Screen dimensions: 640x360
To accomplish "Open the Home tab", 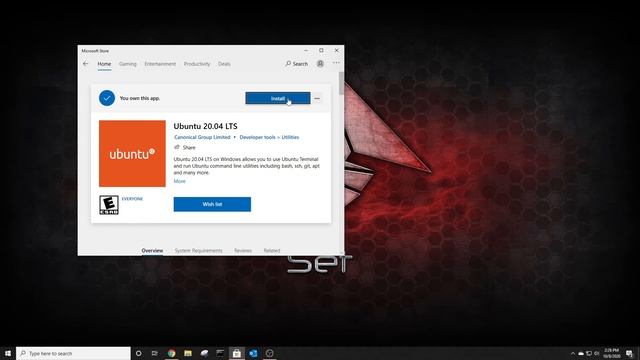I will coord(104,64).
